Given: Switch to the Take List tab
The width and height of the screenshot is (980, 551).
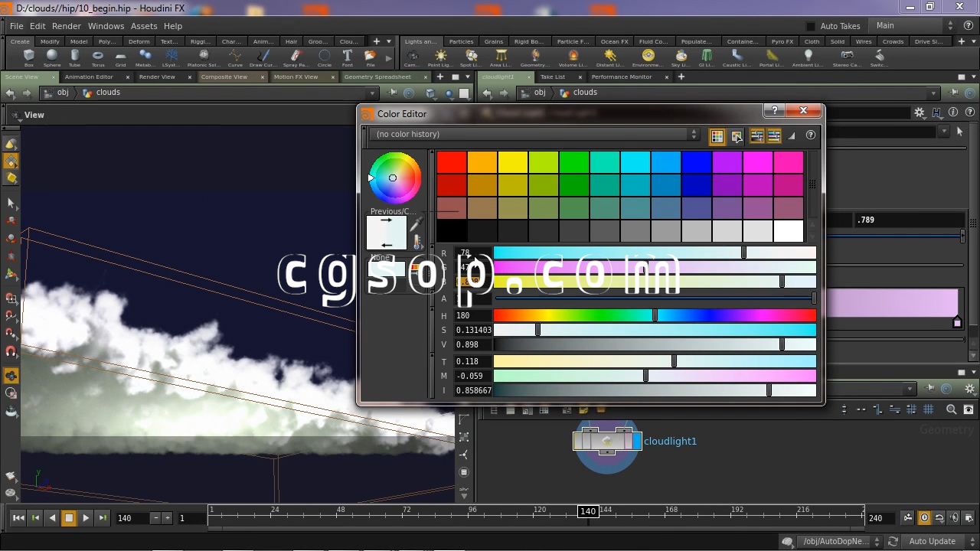Looking at the screenshot, I should click(x=553, y=77).
